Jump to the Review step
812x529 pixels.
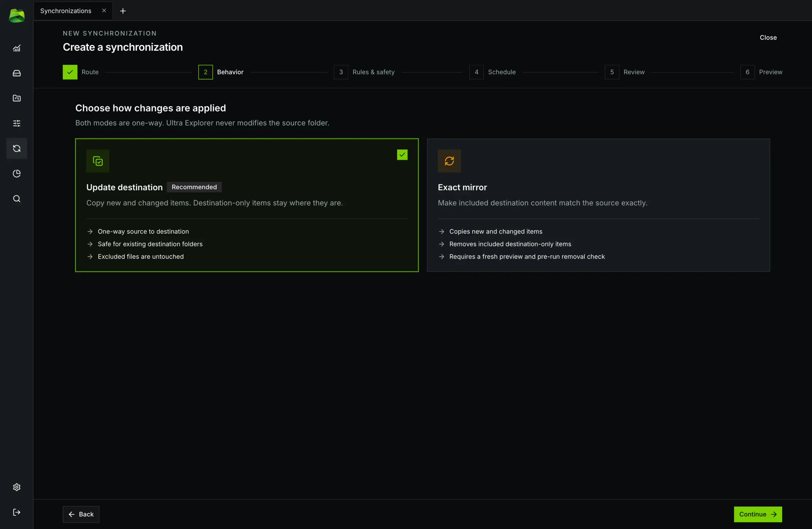pyautogui.click(x=625, y=72)
